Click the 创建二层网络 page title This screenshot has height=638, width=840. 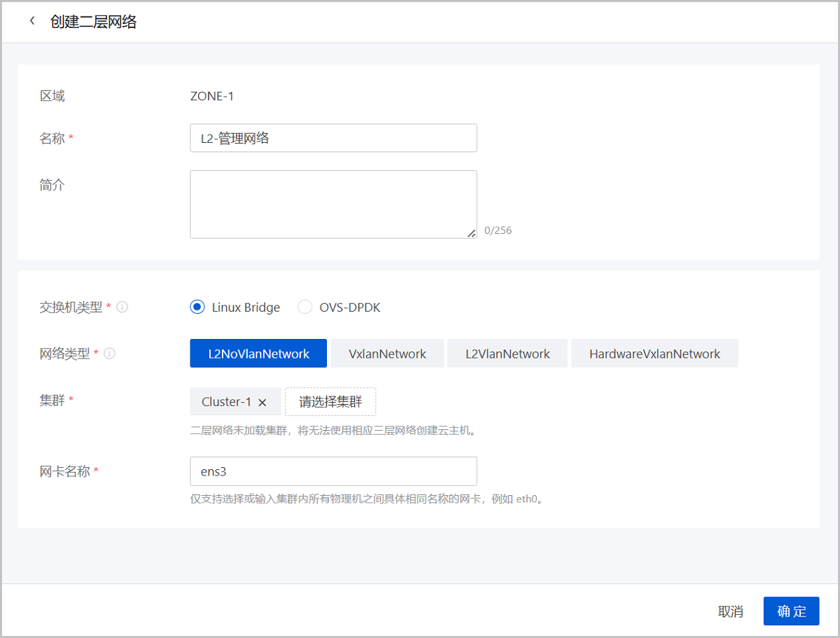(92, 22)
